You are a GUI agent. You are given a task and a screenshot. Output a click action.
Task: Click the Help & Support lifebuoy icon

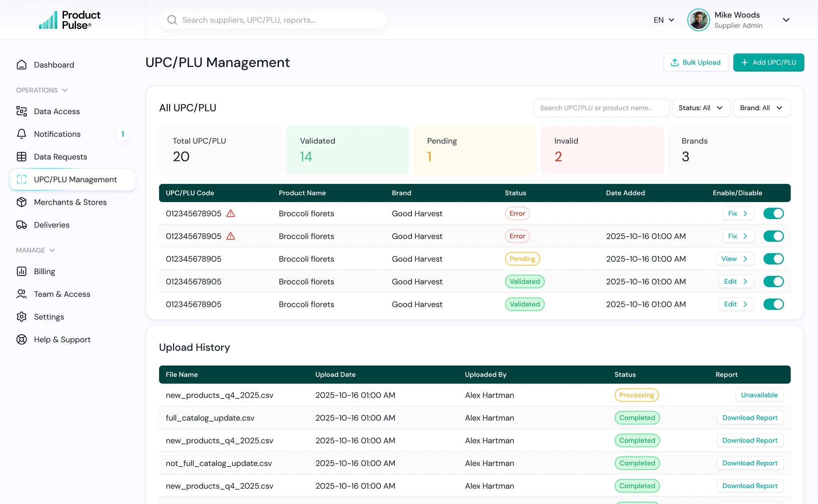click(22, 340)
